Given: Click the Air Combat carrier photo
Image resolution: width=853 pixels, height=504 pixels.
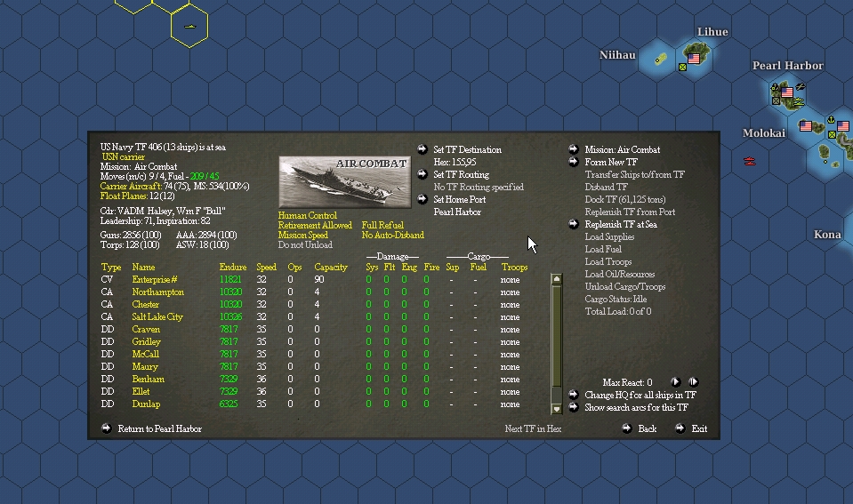Looking at the screenshot, I should pos(345,182).
